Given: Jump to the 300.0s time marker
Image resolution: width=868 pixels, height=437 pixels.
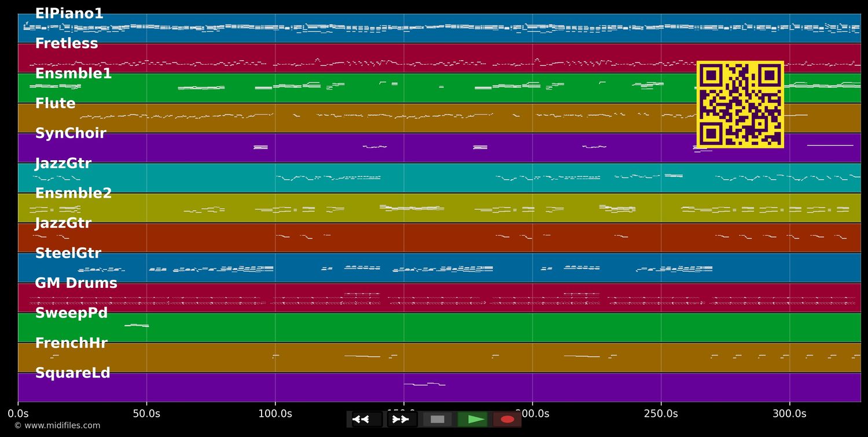Looking at the screenshot, I should click(789, 414).
